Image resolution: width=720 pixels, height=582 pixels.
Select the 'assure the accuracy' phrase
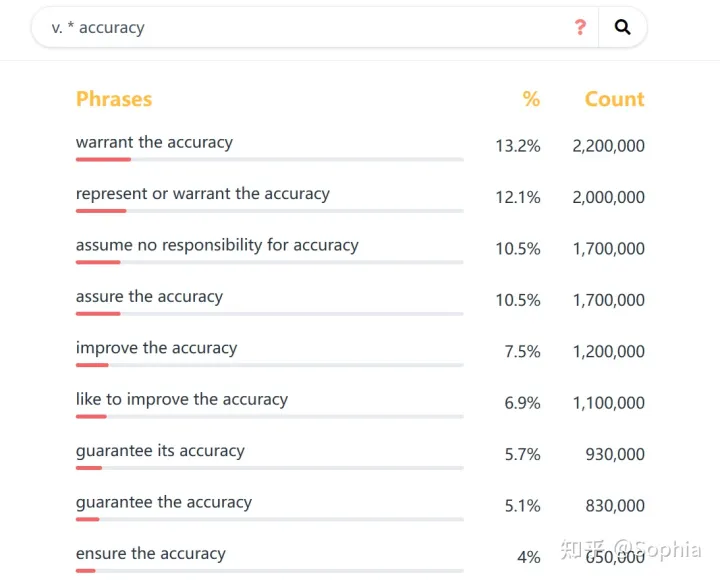[x=149, y=297]
